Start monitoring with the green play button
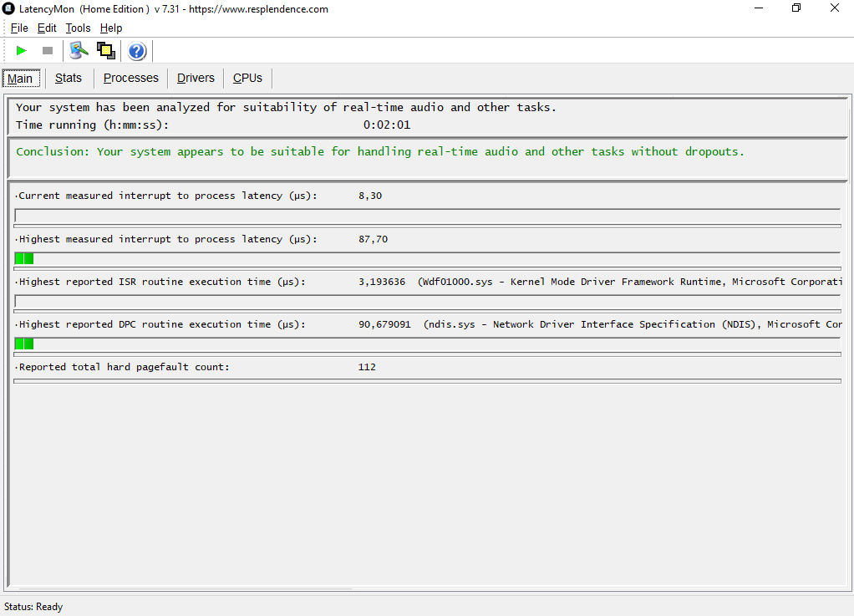 [x=22, y=51]
